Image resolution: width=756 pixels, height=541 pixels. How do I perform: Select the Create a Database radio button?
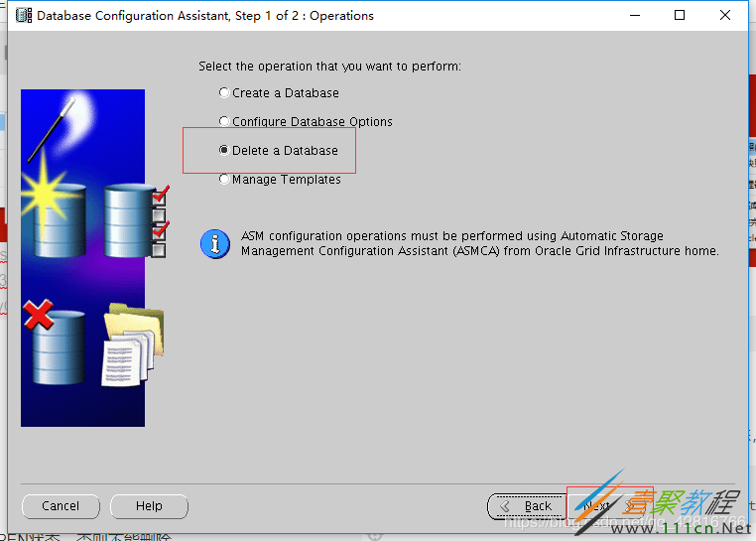pos(223,92)
